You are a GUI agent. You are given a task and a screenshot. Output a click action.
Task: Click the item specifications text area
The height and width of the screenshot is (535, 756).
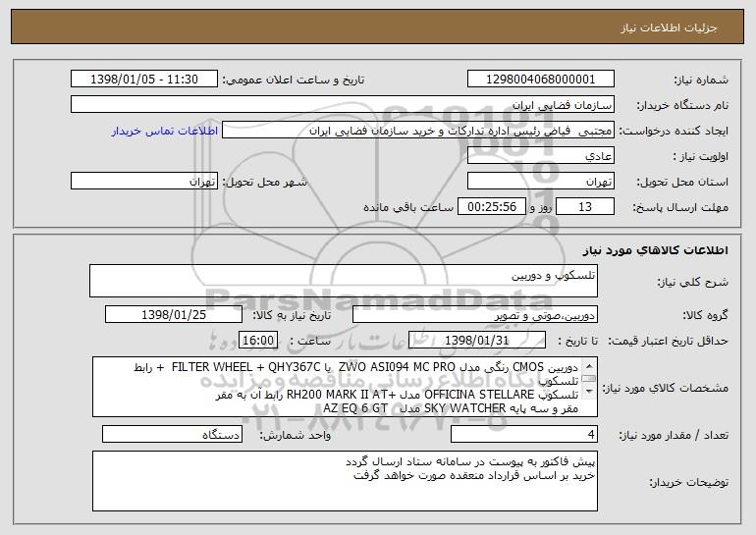click(345, 387)
